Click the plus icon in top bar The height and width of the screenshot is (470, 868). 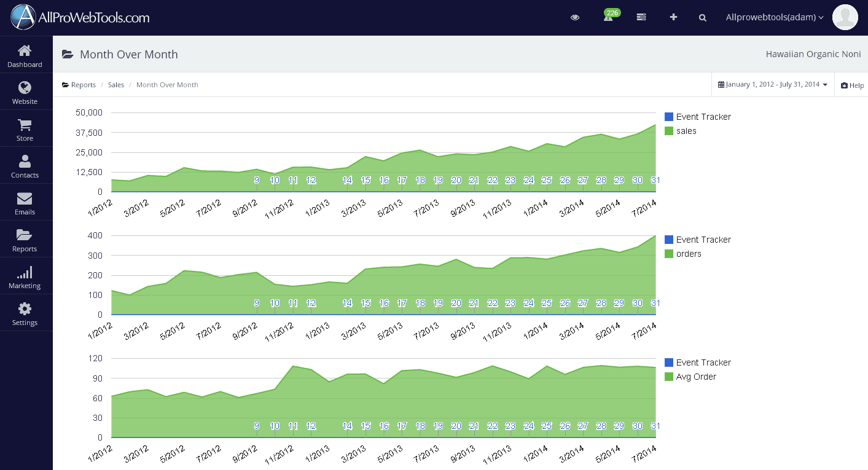673,17
